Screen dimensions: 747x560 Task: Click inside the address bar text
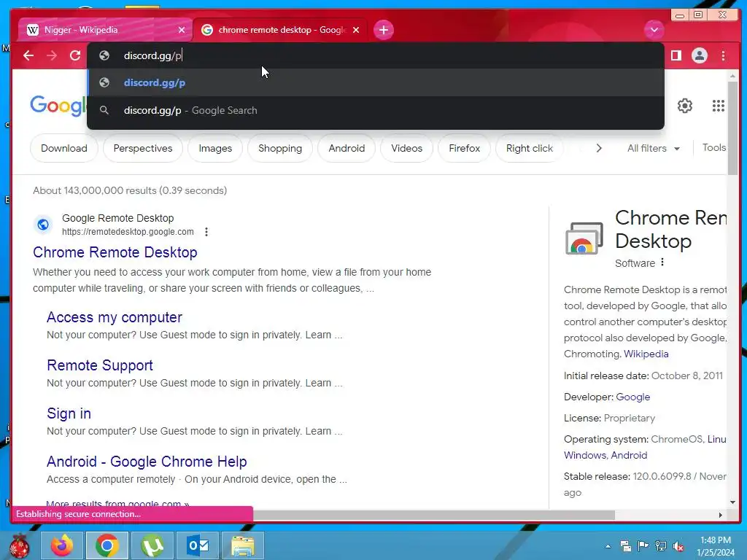pyautogui.click(x=152, y=55)
